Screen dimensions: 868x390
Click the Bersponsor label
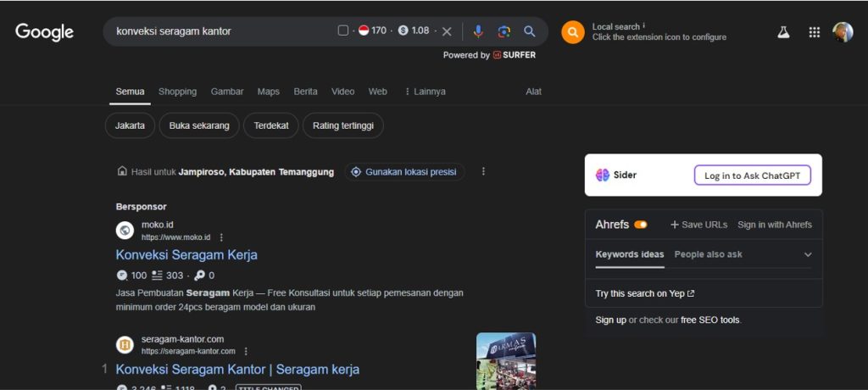(142, 207)
